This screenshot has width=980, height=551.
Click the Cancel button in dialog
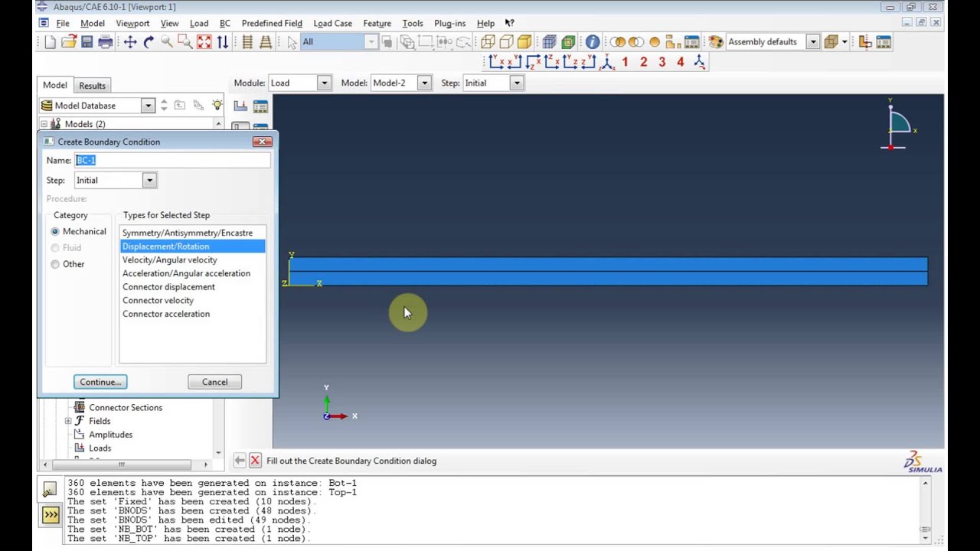[x=214, y=382]
